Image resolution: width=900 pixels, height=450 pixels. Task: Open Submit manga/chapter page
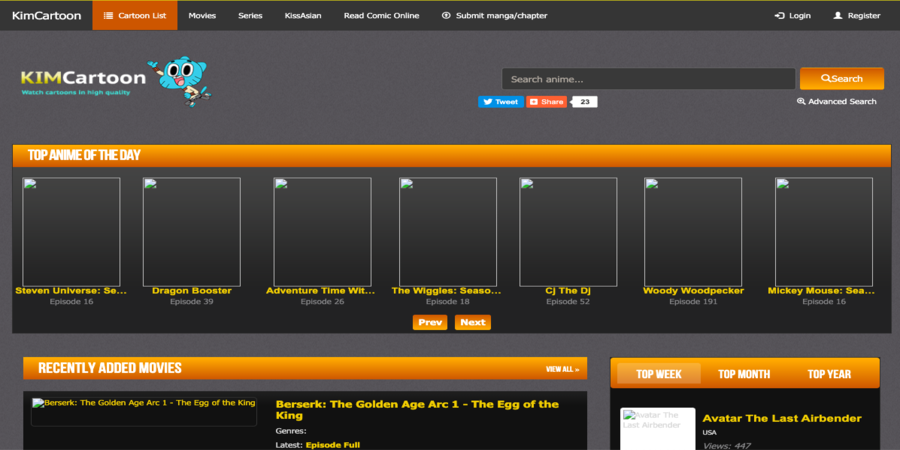(495, 15)
